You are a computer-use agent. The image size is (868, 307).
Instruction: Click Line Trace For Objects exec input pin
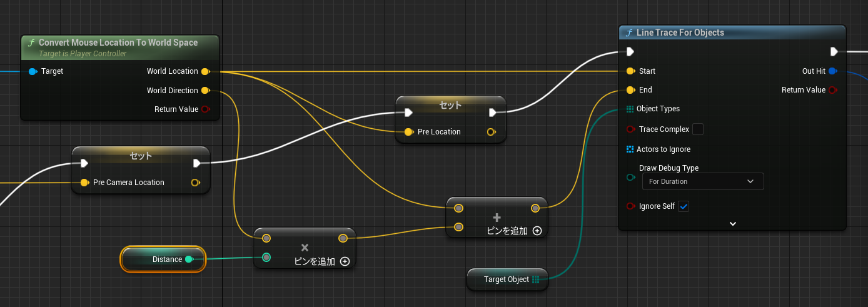[630, 51]
